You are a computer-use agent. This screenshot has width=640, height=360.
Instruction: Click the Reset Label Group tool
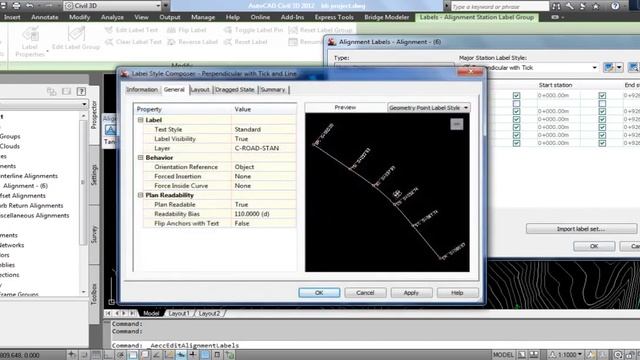(x=320, y=30)
